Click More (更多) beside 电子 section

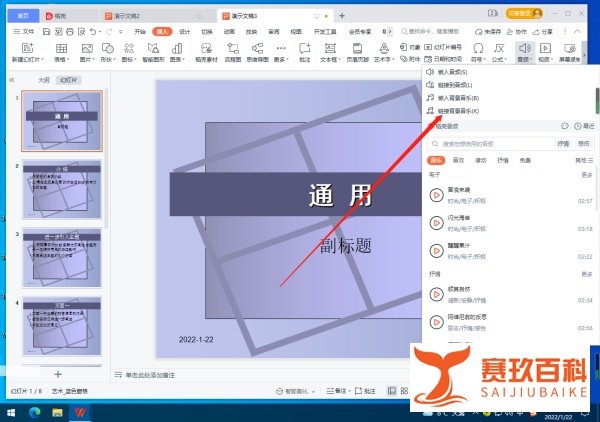coord(587,175)
